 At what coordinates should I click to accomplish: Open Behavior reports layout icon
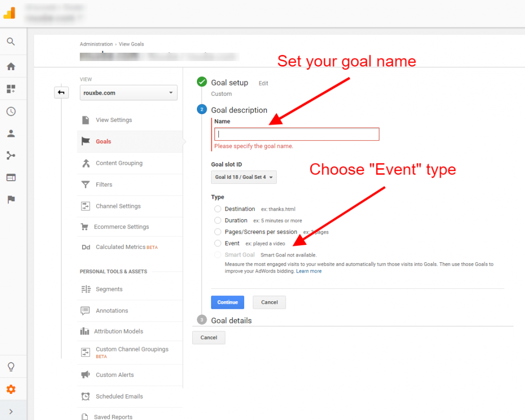[x=11, y=178]
